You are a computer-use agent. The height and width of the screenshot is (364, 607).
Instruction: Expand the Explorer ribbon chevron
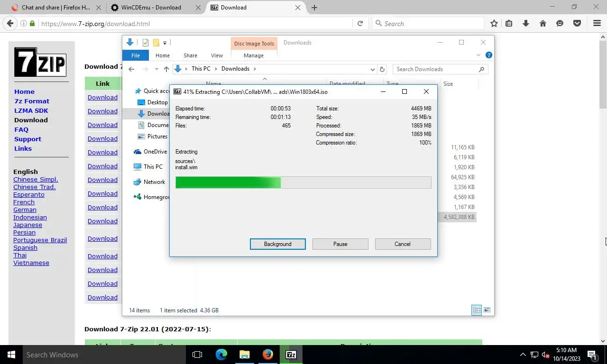pos(478,55)
